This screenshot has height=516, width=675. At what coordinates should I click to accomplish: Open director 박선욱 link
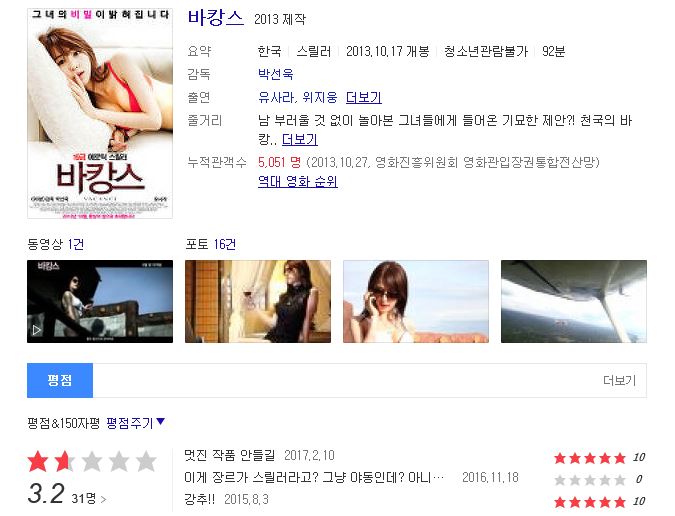276,74
